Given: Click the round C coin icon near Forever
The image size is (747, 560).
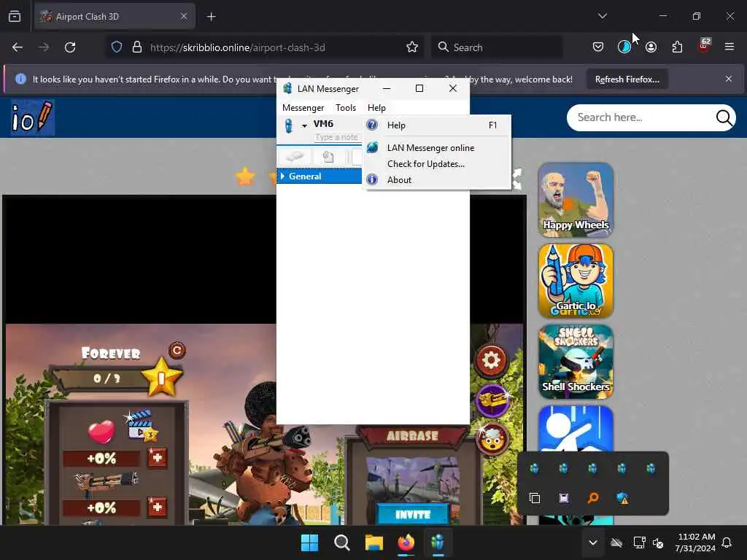Looking at the screenshot, I should (177, 351).
